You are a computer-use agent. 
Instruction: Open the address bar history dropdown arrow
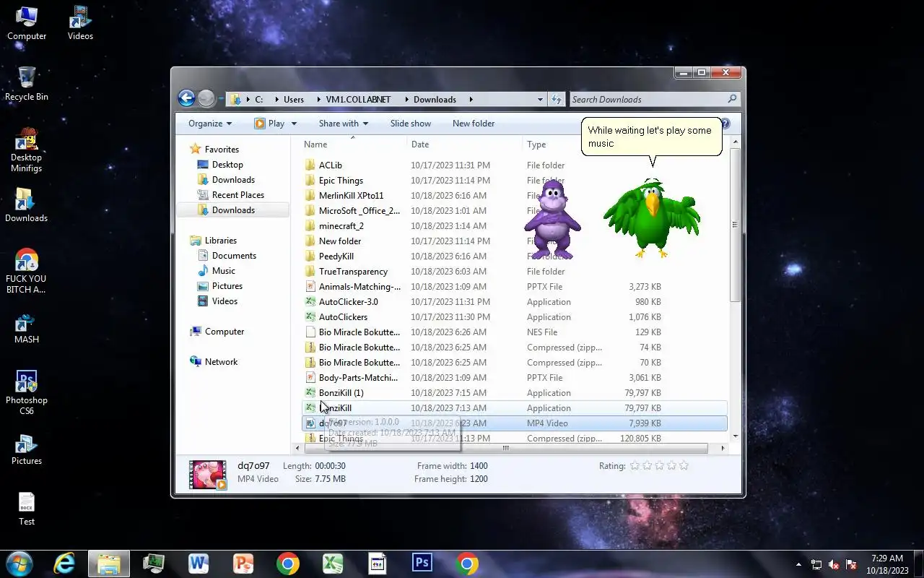(540, 99)
